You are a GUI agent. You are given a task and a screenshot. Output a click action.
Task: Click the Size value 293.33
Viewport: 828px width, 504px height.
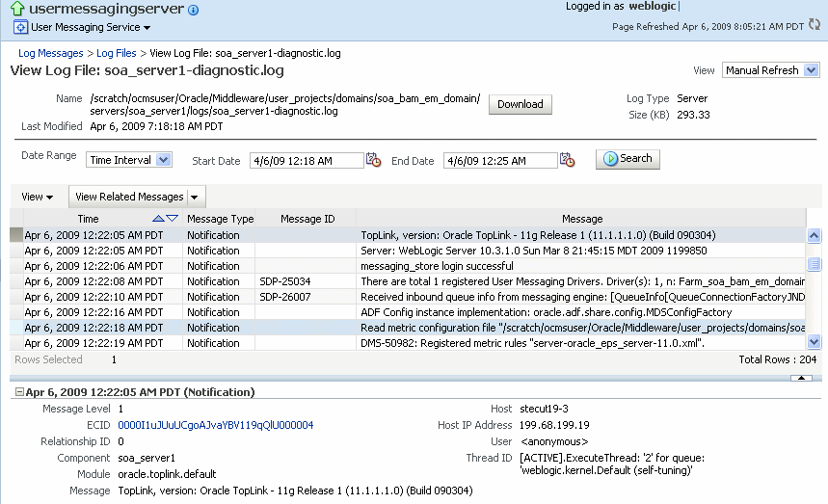tap(693, 115)
